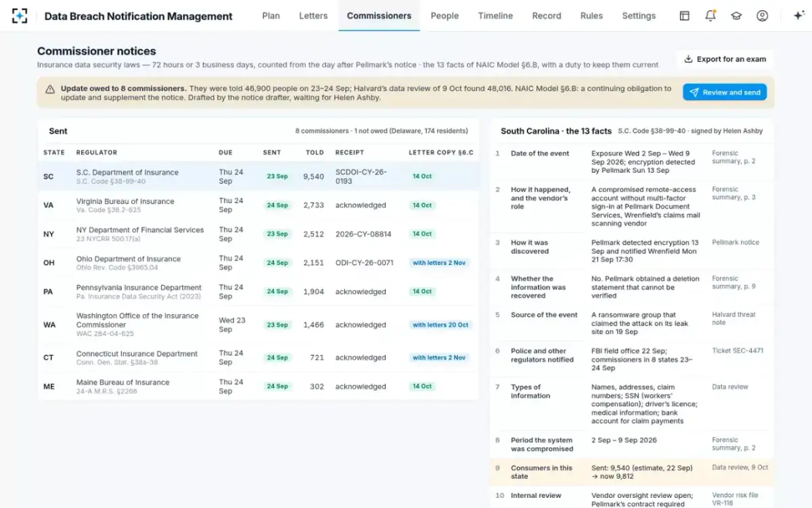Click the told count 302
This screenshot has width=812, height=508.
[317, 386]
